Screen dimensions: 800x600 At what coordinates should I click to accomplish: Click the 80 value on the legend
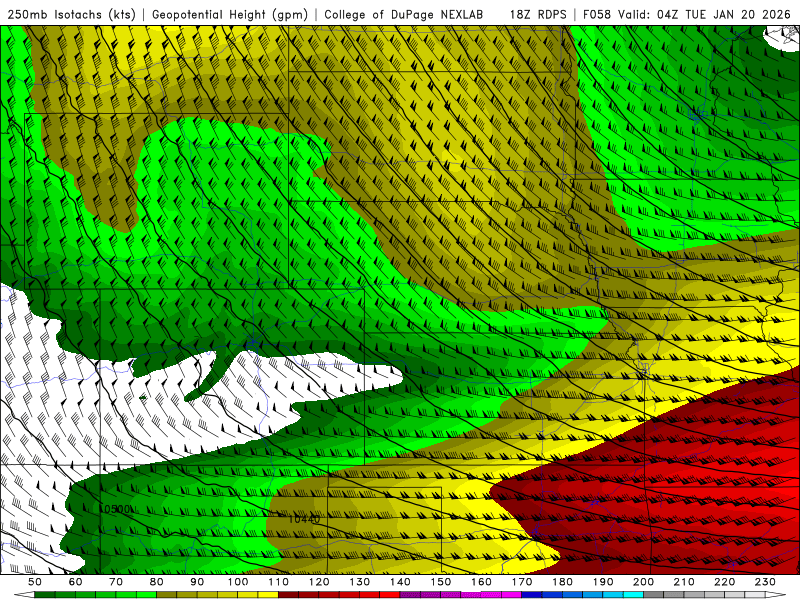(x=157, y=582)
